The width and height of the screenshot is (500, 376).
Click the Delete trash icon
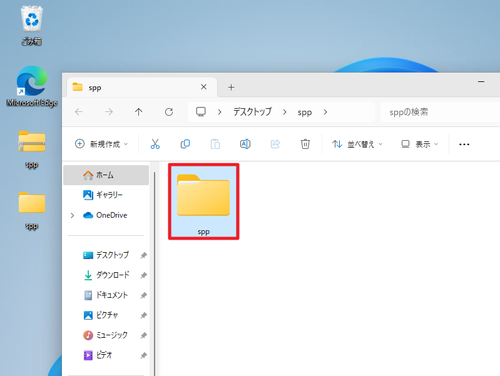pos(305,144)
